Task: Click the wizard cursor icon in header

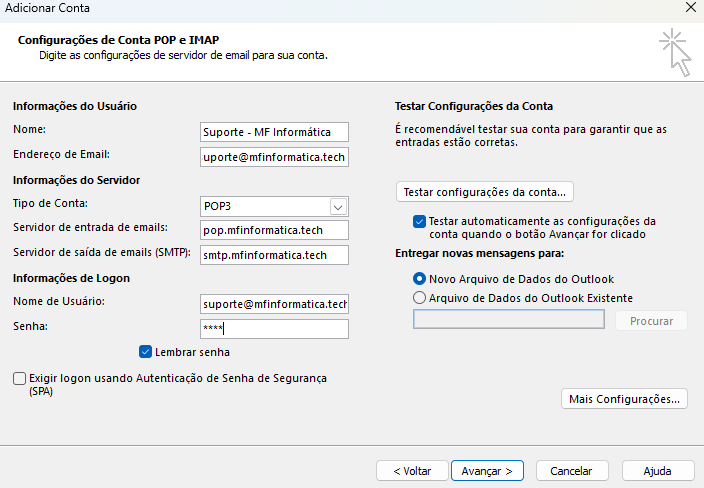Action: point(676,51)
